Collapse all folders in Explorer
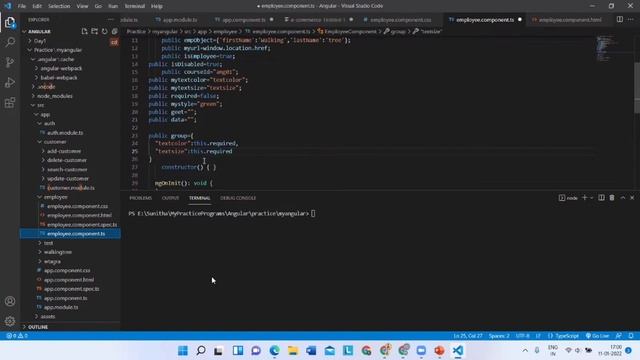 click(x=114, y=31)
